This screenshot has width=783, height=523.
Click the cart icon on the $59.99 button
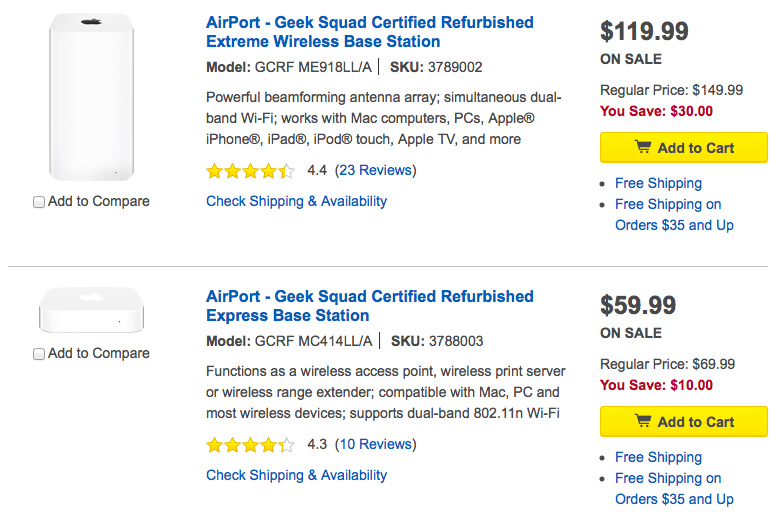pyautogui.click(x=643, y=422)
